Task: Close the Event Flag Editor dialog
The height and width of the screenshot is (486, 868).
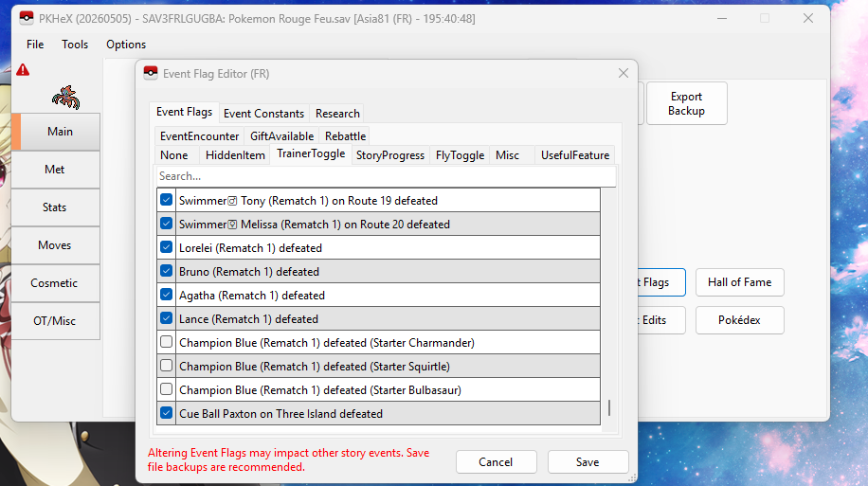Action: tap(624, 73)
